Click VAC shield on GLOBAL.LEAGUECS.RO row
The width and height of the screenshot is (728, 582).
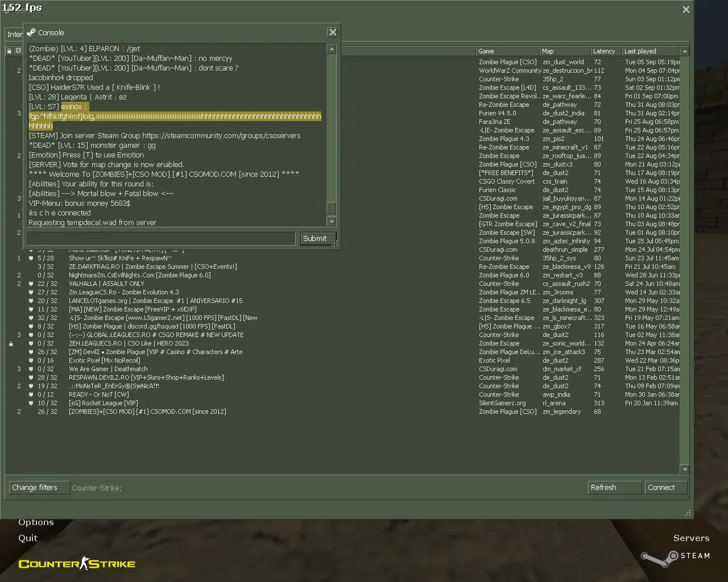30,335
